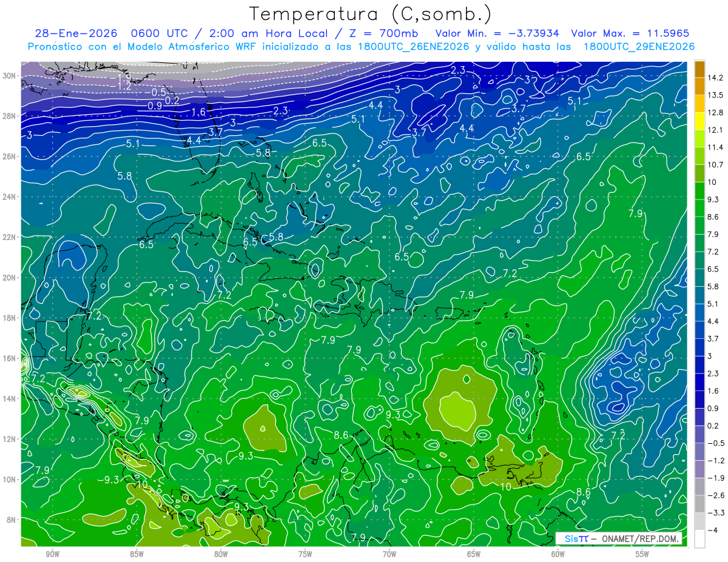The width and height of the screenshot is (728, 562).
Task: Click the orange-brown swatch above 14.2 on colorbar
Action: tap(699, 69)
